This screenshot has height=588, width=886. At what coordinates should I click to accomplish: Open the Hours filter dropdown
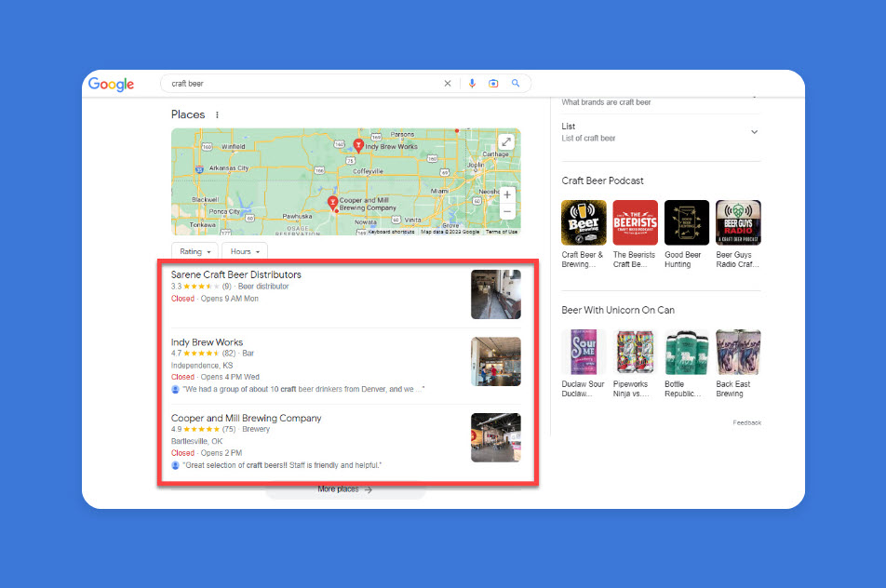[x=245, y=252]
